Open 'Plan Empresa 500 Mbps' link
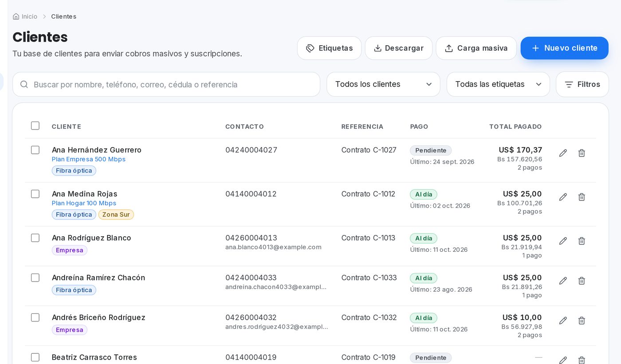This screenshot has width=621, height=364. click(89, 159)
